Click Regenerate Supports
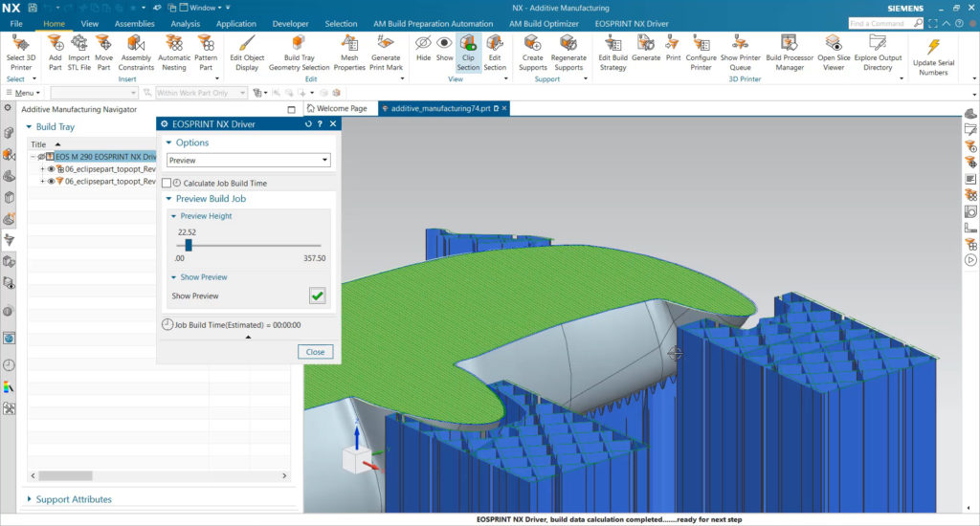Viewport: 980px width, 526px height. click(568, 53)
